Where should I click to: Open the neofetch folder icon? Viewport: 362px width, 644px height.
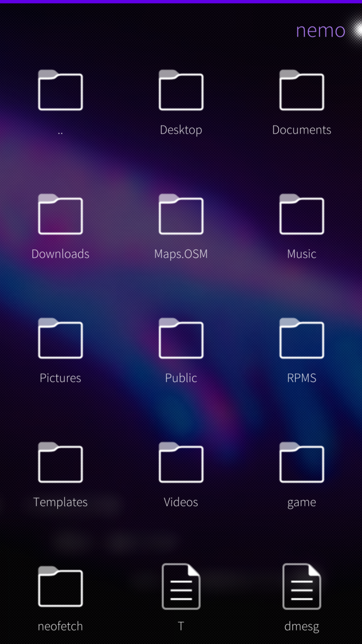tap(60, 587)
